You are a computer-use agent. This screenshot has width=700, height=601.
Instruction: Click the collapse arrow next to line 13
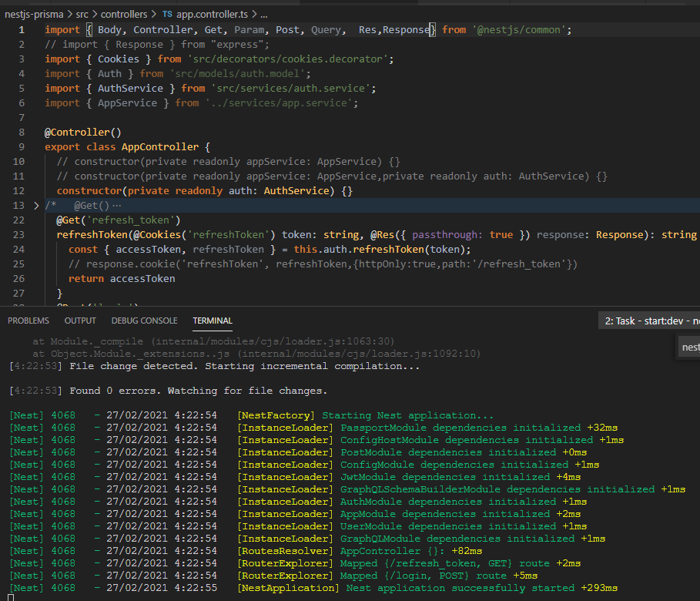coord(35,205)
